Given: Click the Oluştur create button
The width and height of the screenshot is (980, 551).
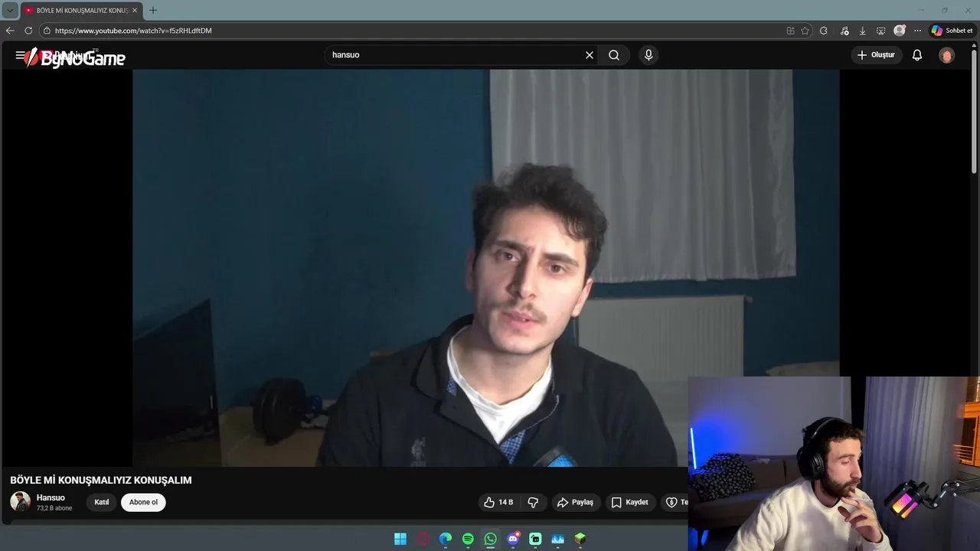Looking at the screenshot, I should [876, 55].
